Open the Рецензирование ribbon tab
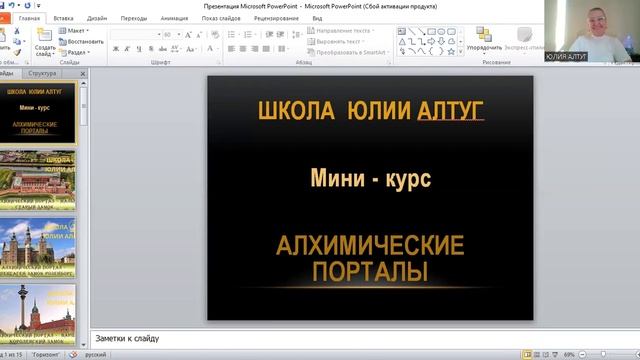Image resolution: width=640 pixels, height=360 pixels. point(276,18)
